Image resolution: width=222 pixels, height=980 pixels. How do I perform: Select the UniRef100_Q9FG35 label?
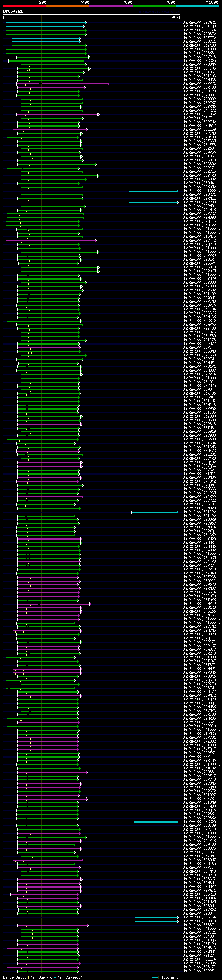point(199,141)
